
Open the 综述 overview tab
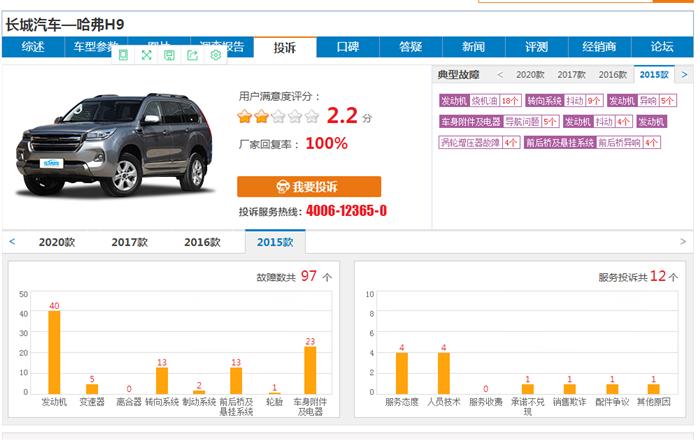pos(33,47)
